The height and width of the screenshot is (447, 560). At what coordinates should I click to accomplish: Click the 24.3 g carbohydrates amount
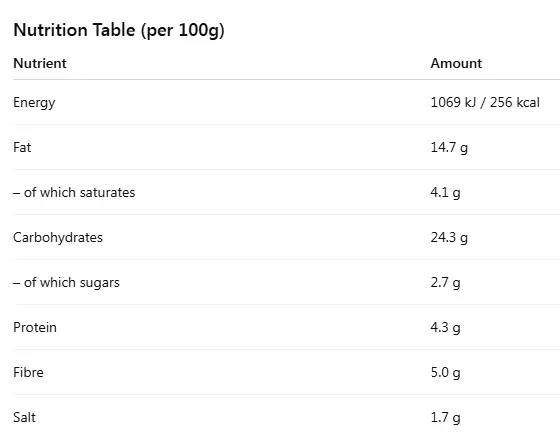tap(449, 238)
